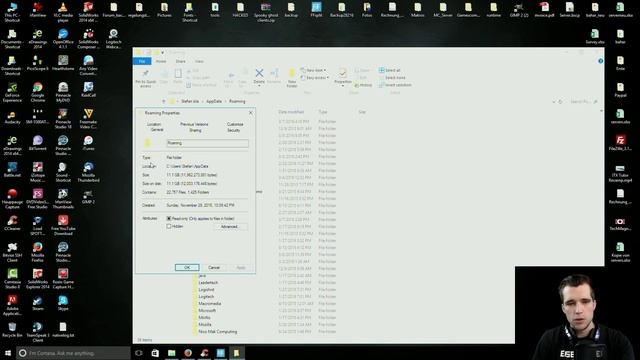Click the Type column header
This screenshot has height=360, width=640.
pos(323,112)
